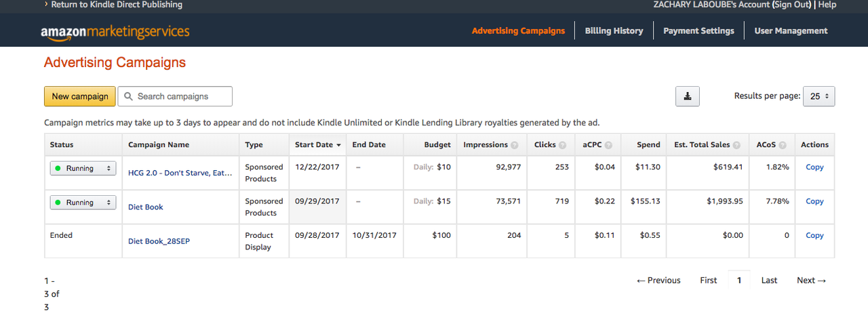Click the search magnifier icon

point(128,96)
